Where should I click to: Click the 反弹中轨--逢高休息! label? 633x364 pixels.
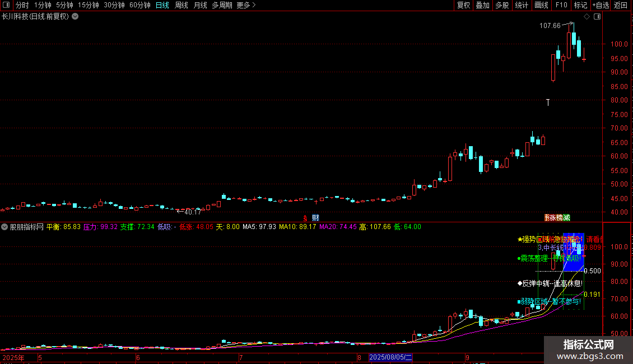pyautogui.click(x=550, y=284)
